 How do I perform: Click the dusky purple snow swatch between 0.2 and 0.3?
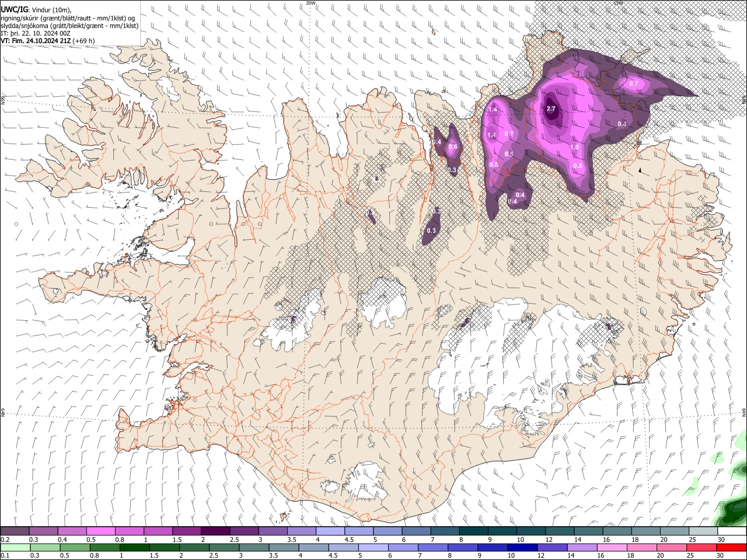point(15,531)
